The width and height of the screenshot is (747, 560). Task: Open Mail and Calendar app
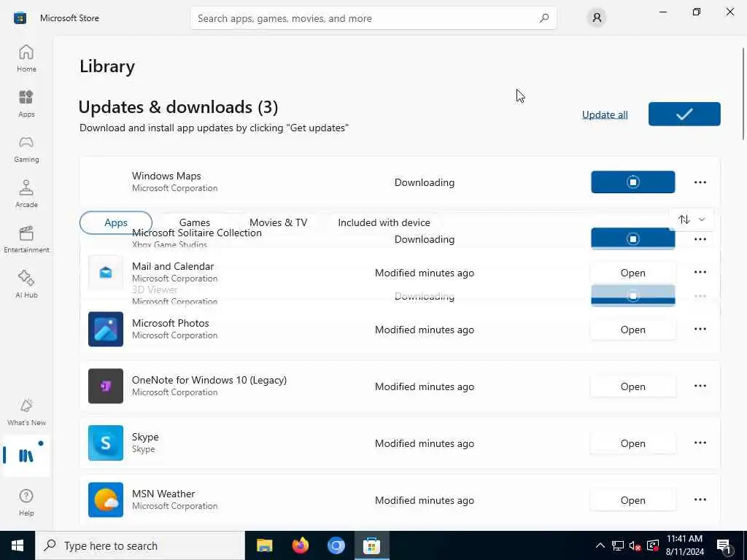(632, 273)
